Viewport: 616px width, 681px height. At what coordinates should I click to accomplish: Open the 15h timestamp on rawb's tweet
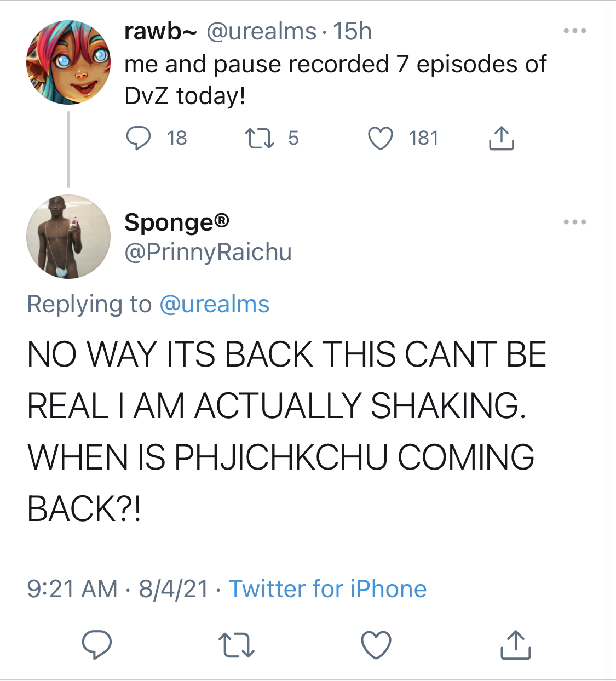click(353, 32)
